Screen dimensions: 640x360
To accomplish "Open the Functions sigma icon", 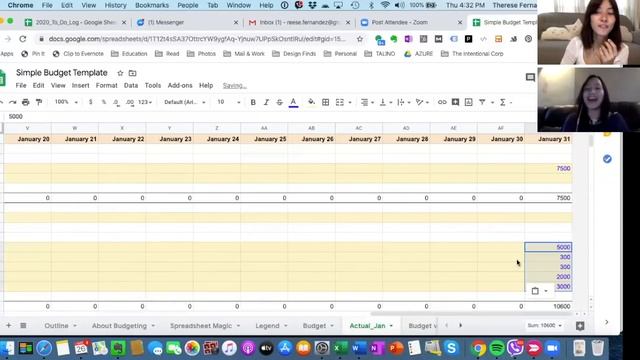I will 503,102.
